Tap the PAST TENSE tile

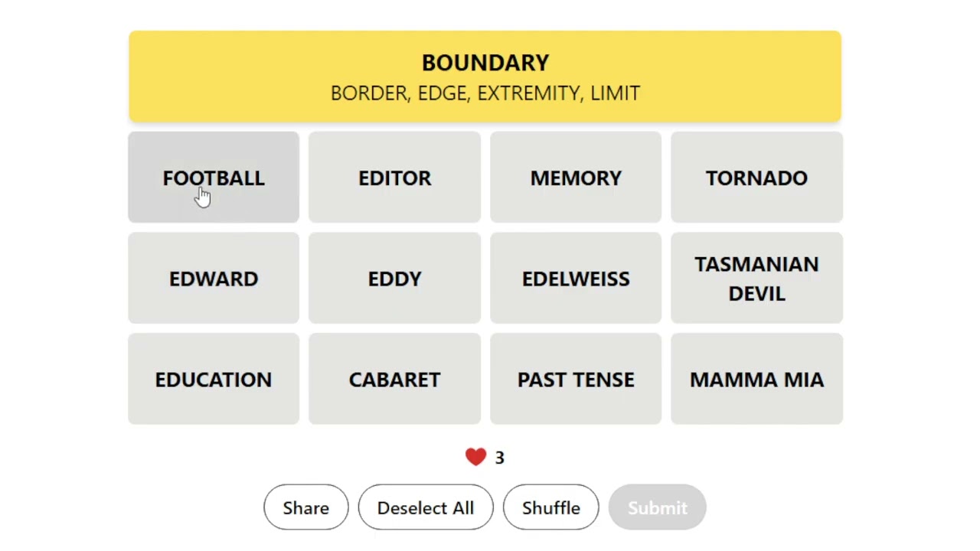click(576, 380)
